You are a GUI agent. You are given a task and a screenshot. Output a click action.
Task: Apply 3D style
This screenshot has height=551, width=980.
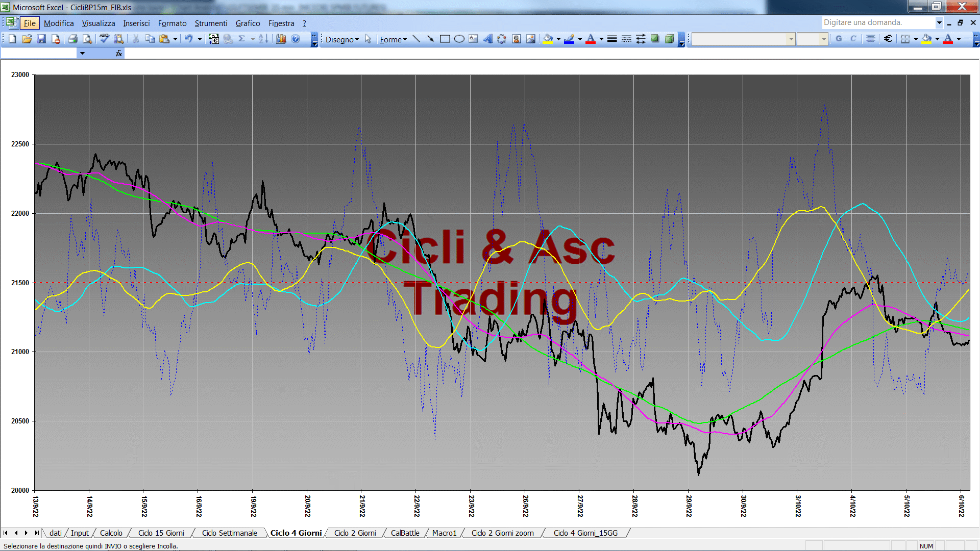click(669, 39)
